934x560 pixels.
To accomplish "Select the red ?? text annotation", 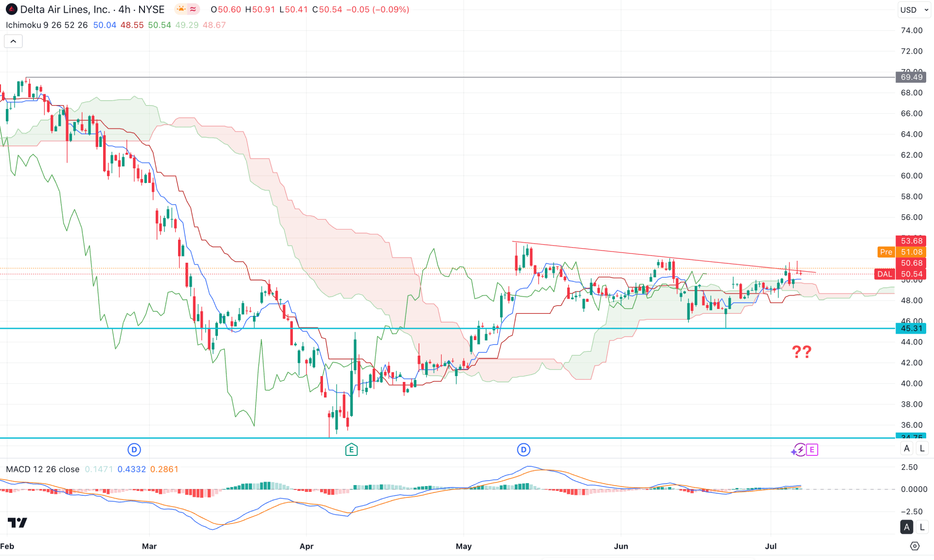I will (x=802, y=352).
